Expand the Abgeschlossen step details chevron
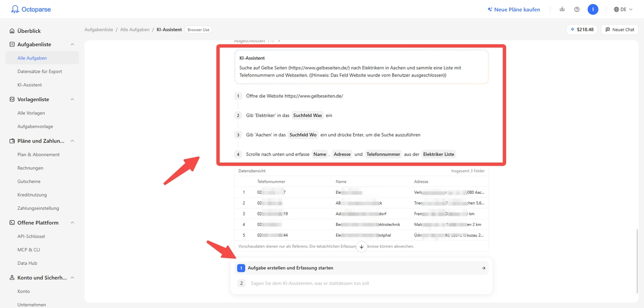The image size is (644, 308). coord(279,41)
